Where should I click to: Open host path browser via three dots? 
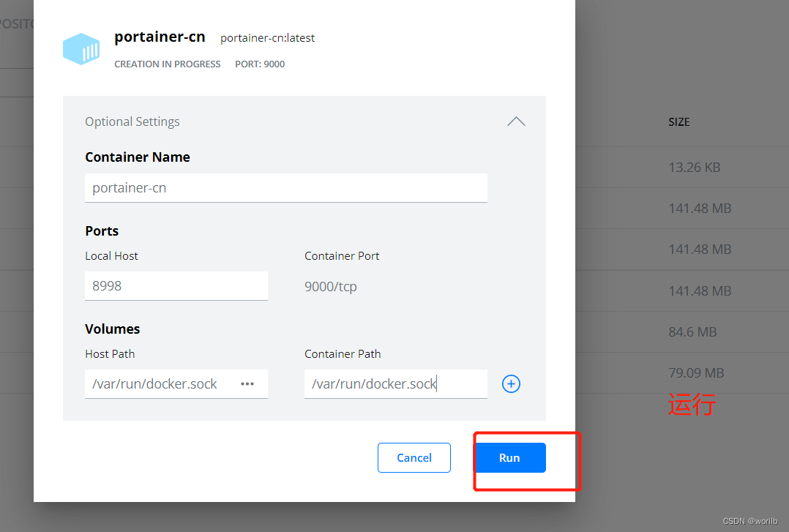click(247, 384)
